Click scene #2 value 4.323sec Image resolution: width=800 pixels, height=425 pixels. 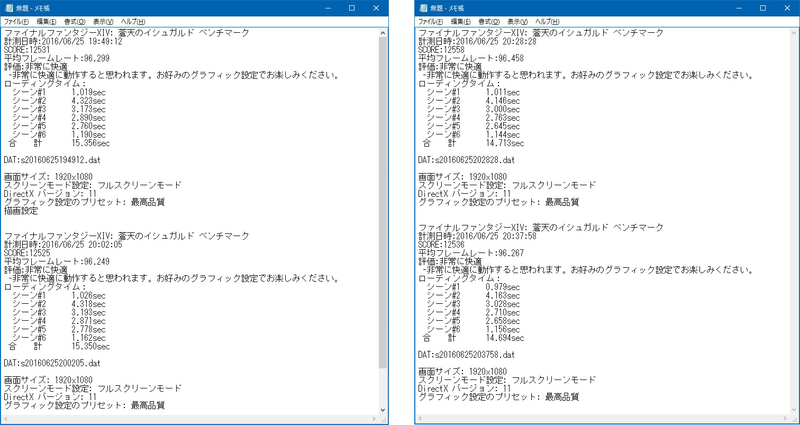pyautogui.click(x=88, y=101)
